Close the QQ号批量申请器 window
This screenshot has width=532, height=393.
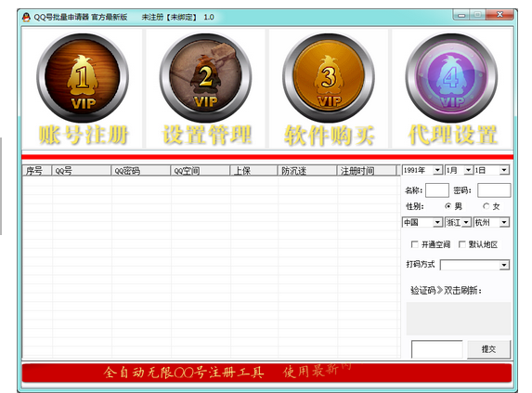pyautogui.click(x=500, y=15)
